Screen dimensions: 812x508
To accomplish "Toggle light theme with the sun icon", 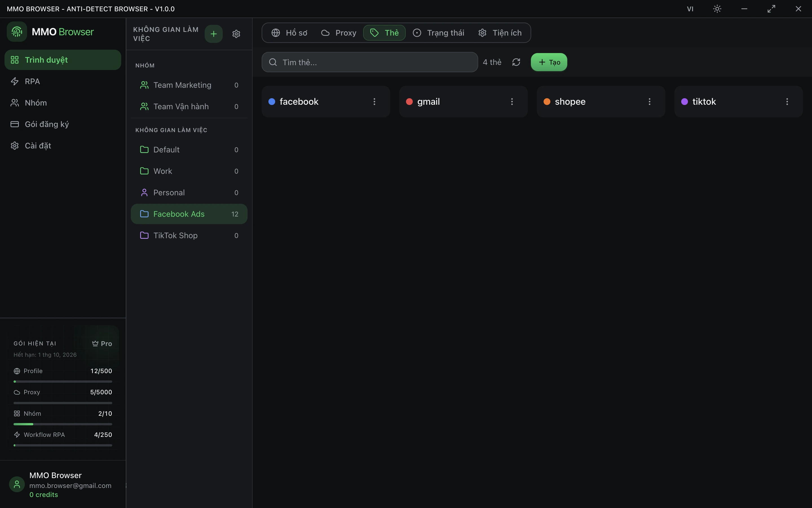I will pos(717,9).
